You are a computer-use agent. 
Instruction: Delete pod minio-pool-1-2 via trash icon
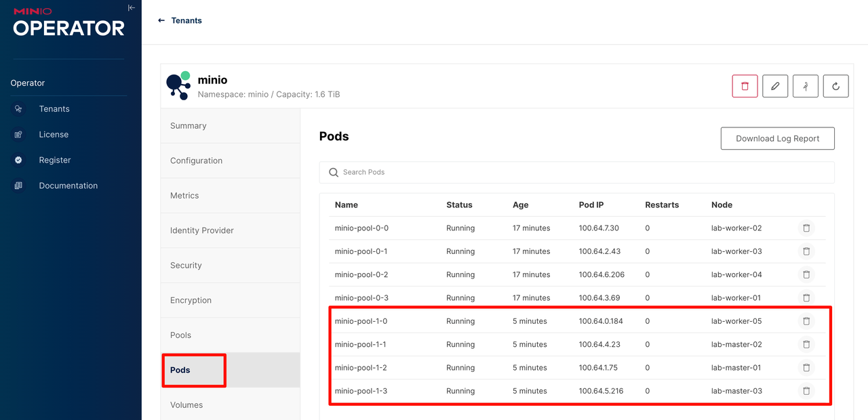point(806,368)
